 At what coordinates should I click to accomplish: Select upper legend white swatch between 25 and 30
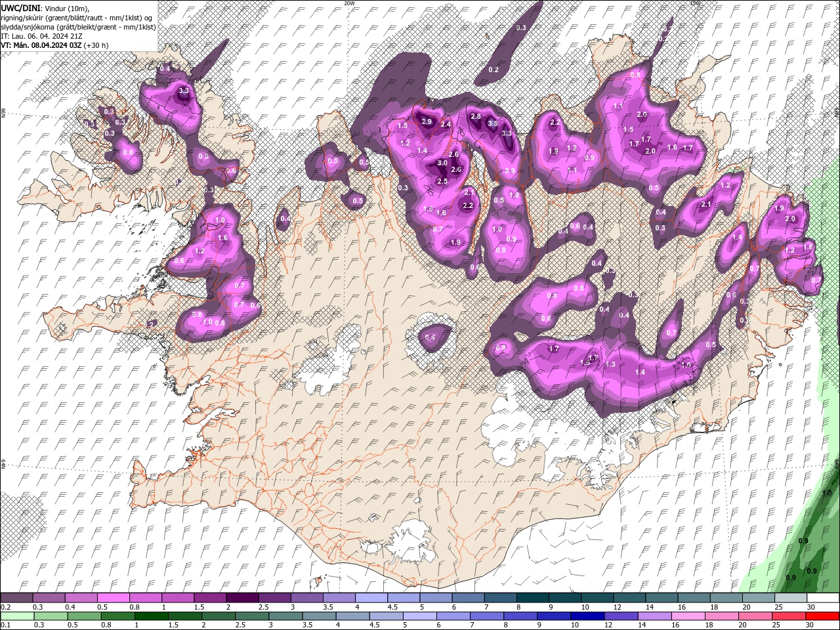point(790,597)
